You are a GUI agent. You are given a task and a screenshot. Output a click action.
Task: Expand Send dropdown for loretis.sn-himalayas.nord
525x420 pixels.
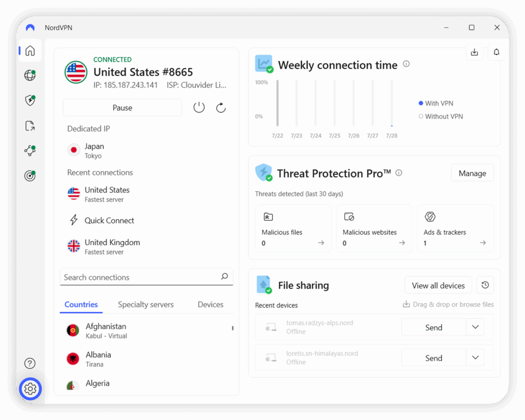(x=475, y=358)
